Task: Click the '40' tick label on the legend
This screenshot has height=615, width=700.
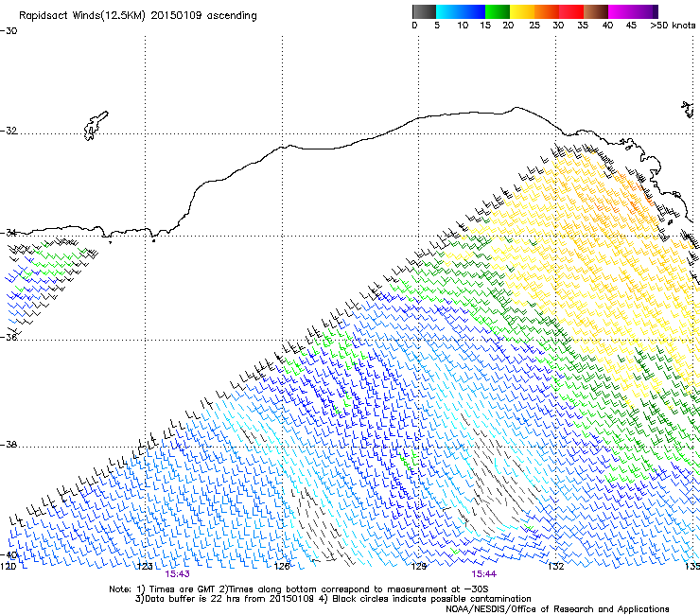Action: pos(607,26)
